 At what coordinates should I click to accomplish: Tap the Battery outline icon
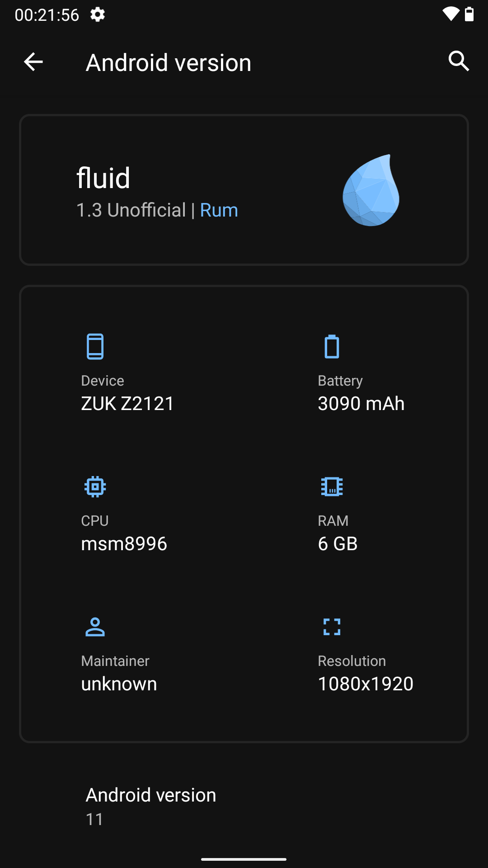(x=332, y=347)
